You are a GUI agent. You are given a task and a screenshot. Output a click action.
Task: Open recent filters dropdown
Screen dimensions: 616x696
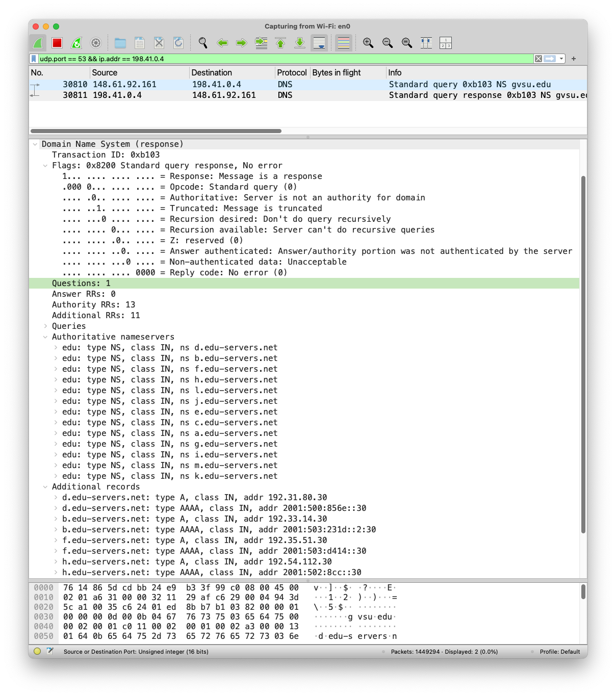[x=561, y=59]
